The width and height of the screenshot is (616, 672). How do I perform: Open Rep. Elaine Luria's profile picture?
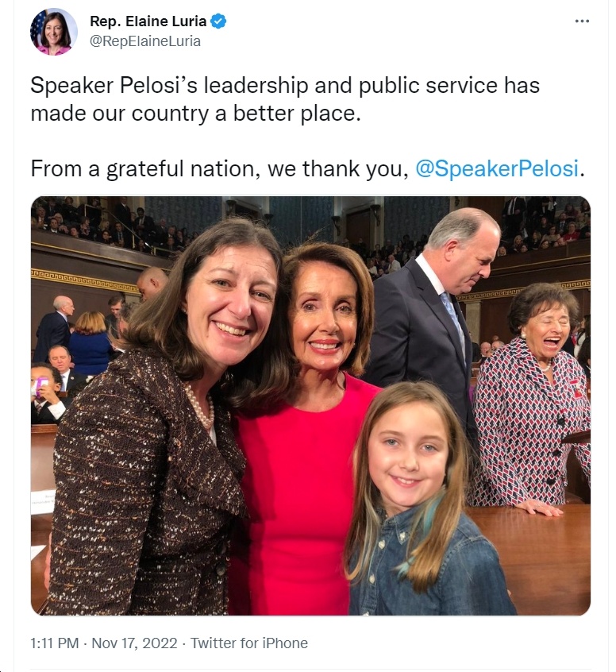tap(53, 31)
